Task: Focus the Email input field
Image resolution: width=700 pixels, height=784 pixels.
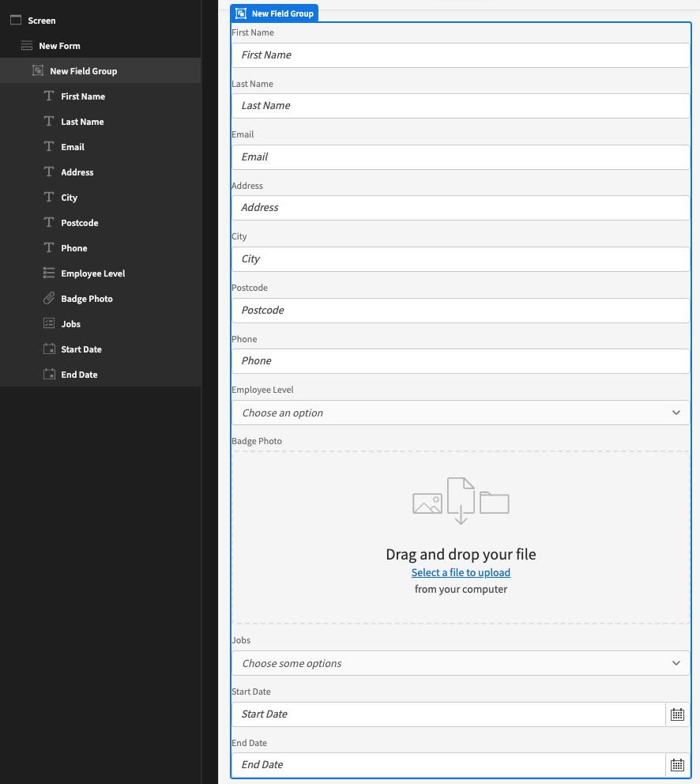Action: tap(461, 157)
